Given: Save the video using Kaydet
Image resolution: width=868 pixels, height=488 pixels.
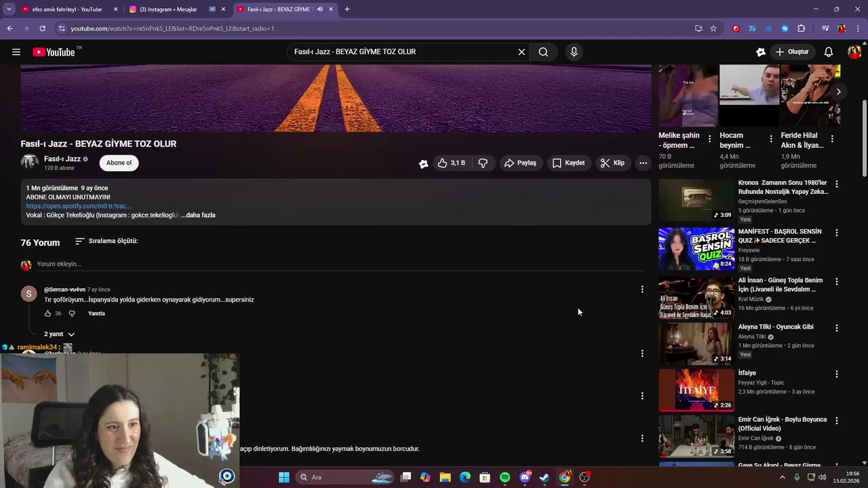Looking at the screenshot, I should pyautogui.click(x=568, y=163).
